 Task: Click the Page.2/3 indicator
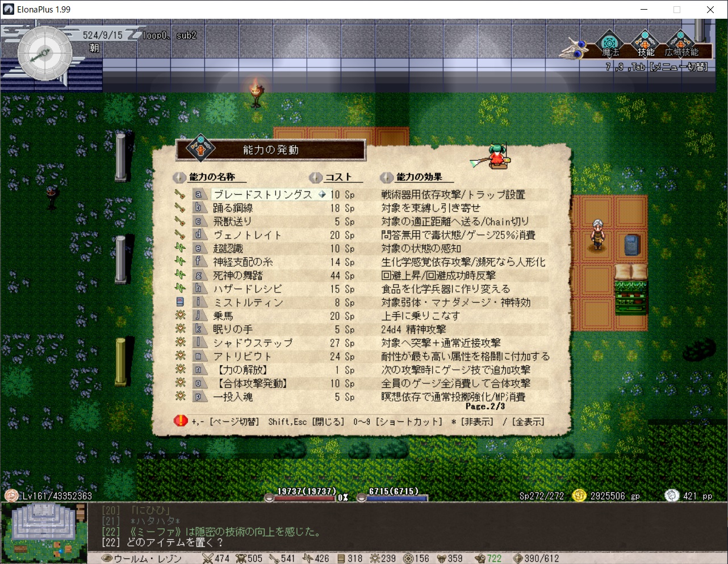pyautogui.click(x=485, y=406)
